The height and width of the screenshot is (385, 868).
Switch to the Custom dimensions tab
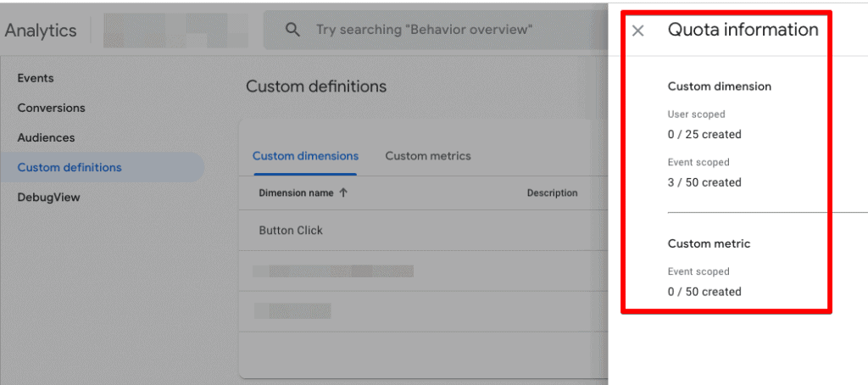click(x=305, y=156)
